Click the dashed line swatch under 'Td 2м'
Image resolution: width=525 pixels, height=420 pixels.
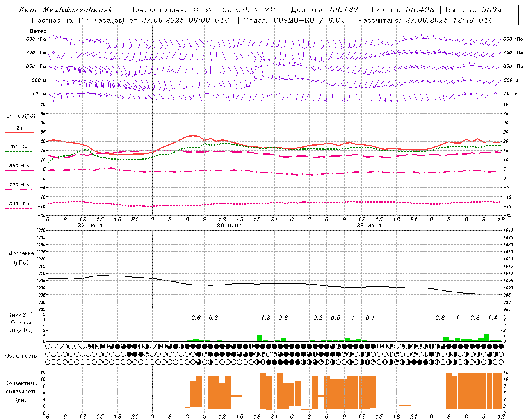(x=18, y=152)
